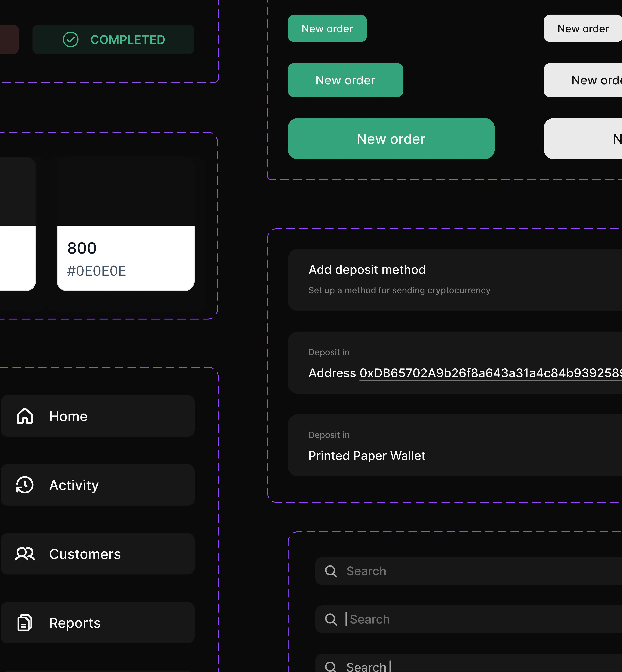
Task: Select the 800 color swatch
Action: (126, 224)
